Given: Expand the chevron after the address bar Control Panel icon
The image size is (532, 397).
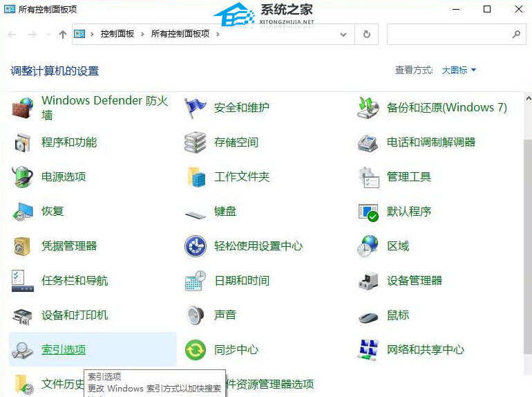Looking at the screenshot, I should coord(92,34).
